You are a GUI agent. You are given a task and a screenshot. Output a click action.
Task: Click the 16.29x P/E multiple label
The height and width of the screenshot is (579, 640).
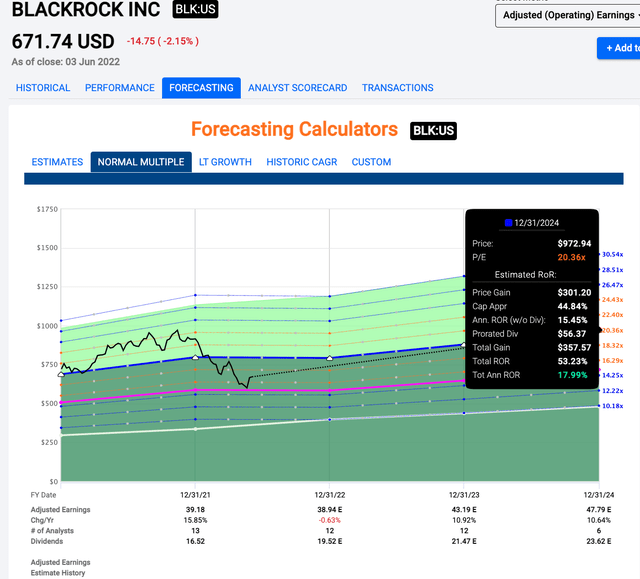coord(613,360)
